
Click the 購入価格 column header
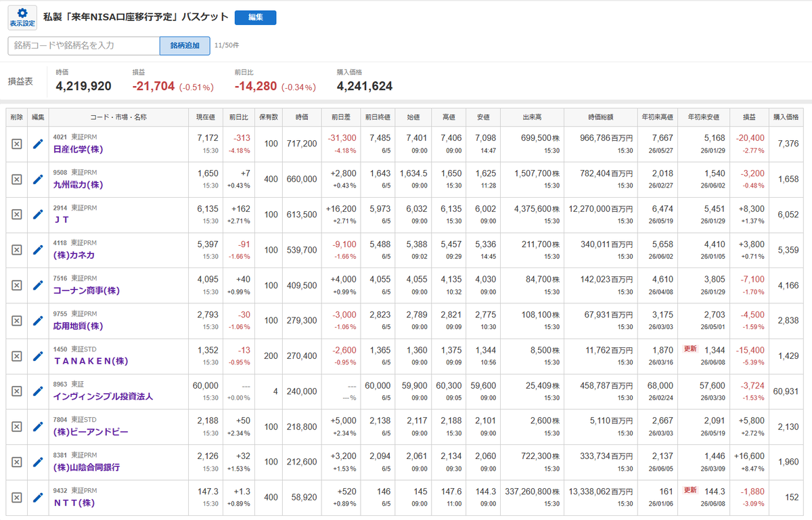(x=785, y=117)
